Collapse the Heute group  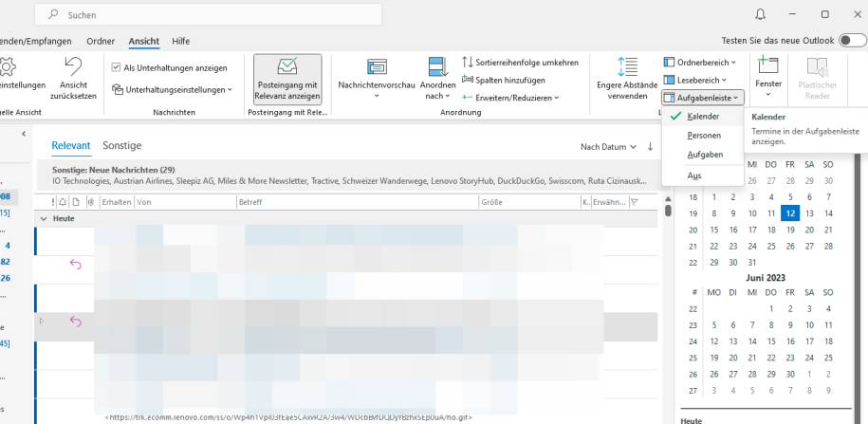pos(44,219)
